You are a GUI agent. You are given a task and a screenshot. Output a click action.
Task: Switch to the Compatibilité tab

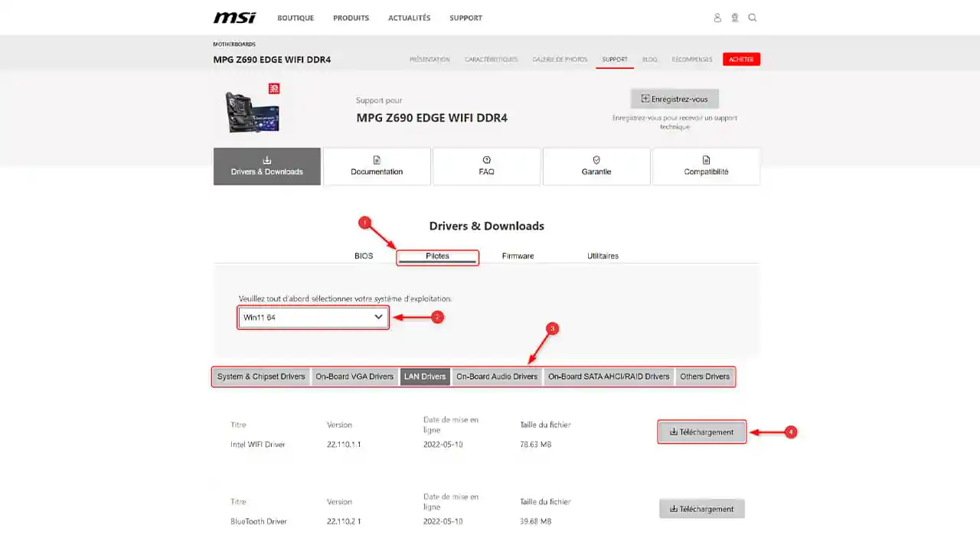(706, 166)
